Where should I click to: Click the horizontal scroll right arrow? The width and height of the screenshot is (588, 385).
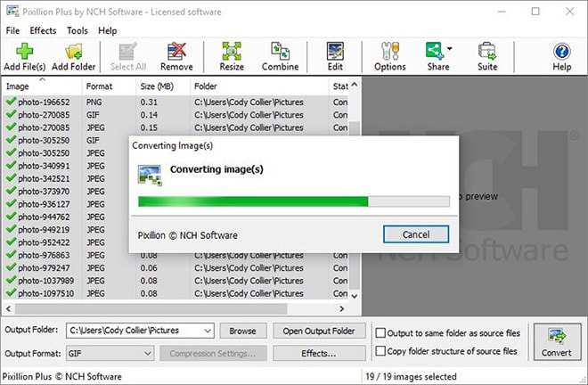point(341,309)
